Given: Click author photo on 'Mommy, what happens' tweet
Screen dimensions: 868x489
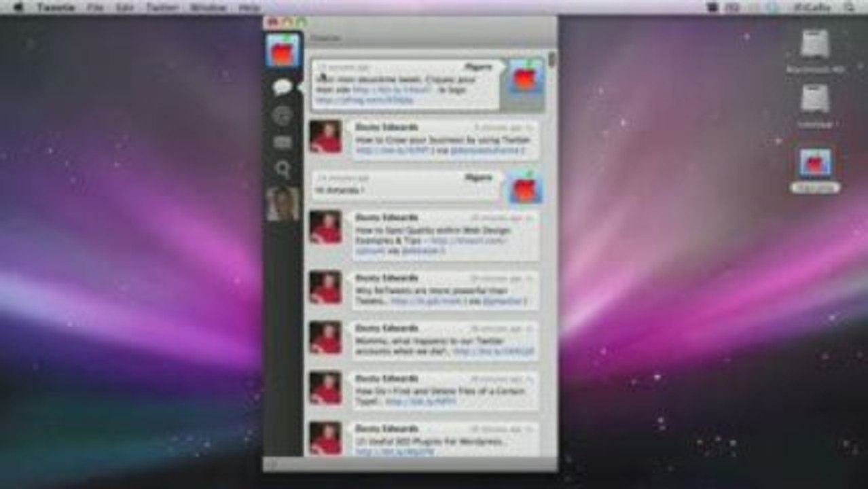Looking at the screenshot, I should (325, 338).
